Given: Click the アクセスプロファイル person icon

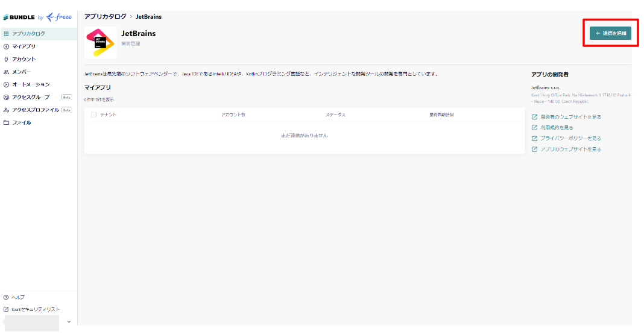Looking at the screenshot, I should (x=6, y=110).
